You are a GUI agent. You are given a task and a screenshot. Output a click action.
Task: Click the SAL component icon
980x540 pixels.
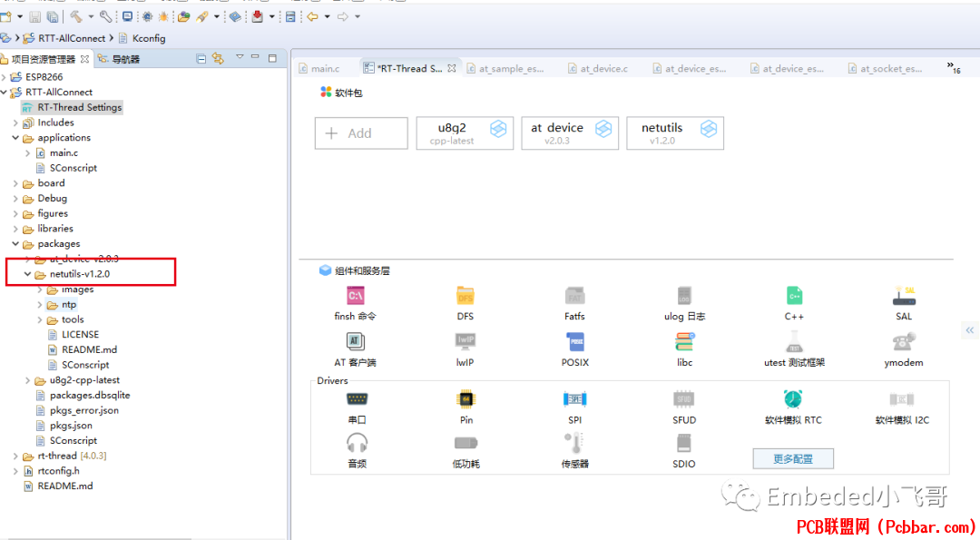pyautogui.click(x=904, y=295)
